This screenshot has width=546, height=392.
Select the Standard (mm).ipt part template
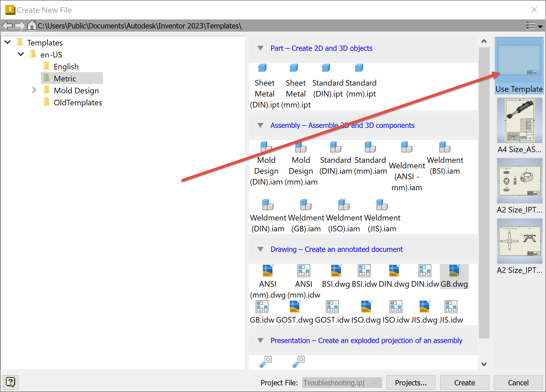[x=359, y=68]
